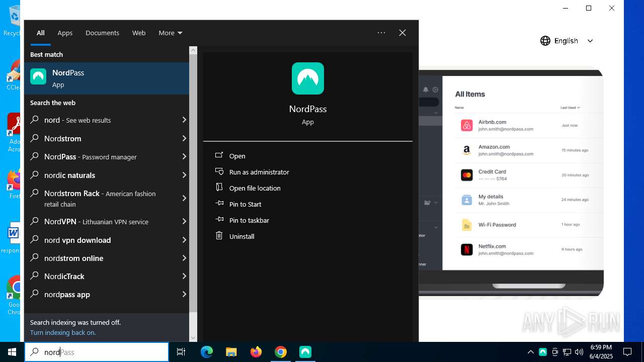644x362 pixels.
Task: Select the nord vpn download suggestion
Action: (107, 240)
